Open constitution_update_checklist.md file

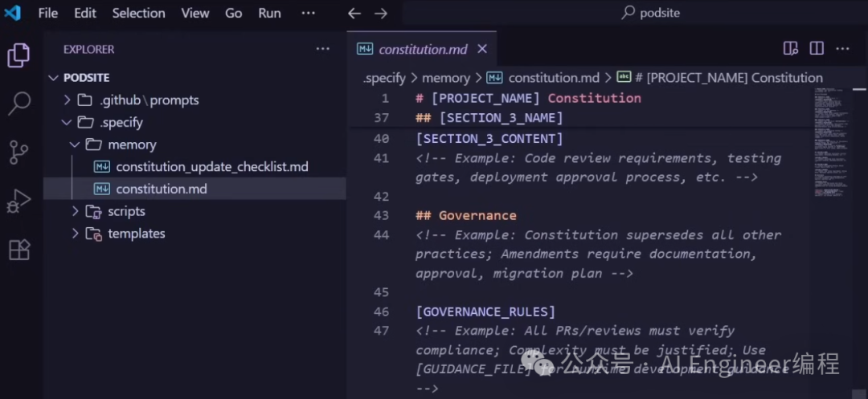(194, 166)
